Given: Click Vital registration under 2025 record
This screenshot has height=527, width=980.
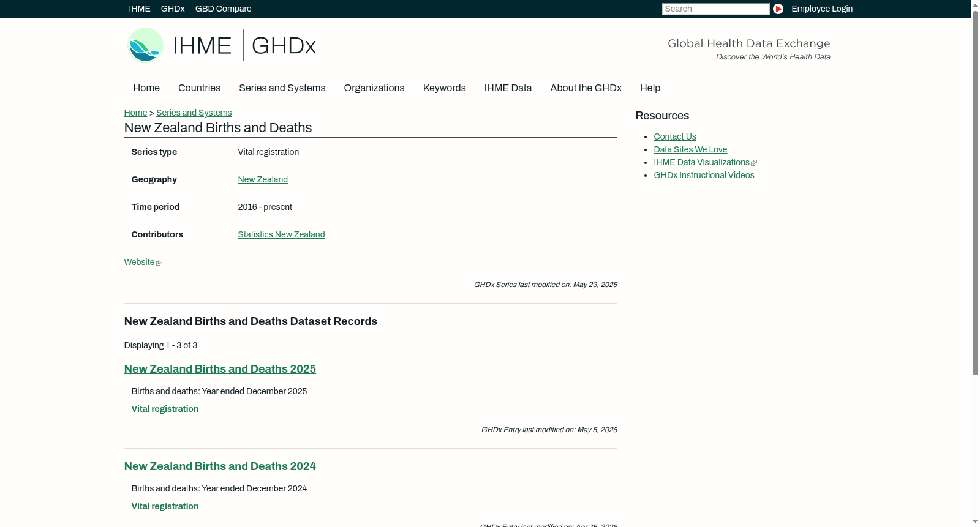Looking at the screenshot, I should coord(165,409).
